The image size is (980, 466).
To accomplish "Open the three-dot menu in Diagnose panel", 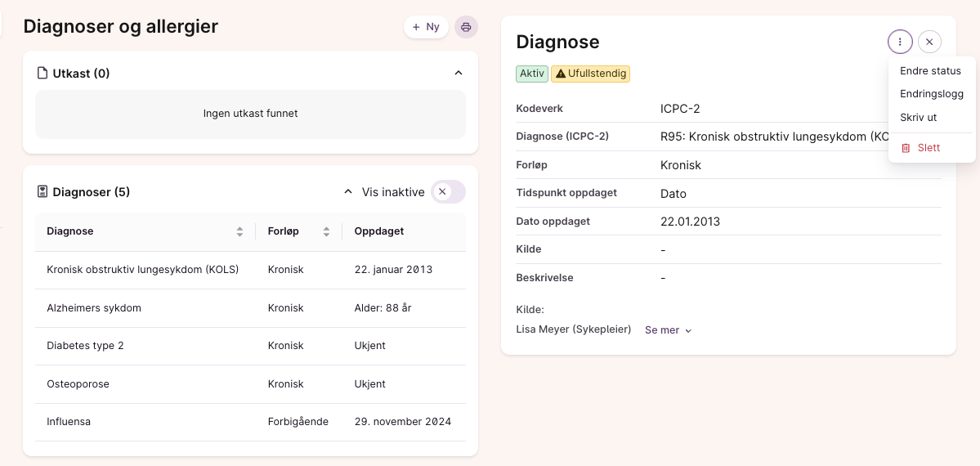I will click(900, 42).
